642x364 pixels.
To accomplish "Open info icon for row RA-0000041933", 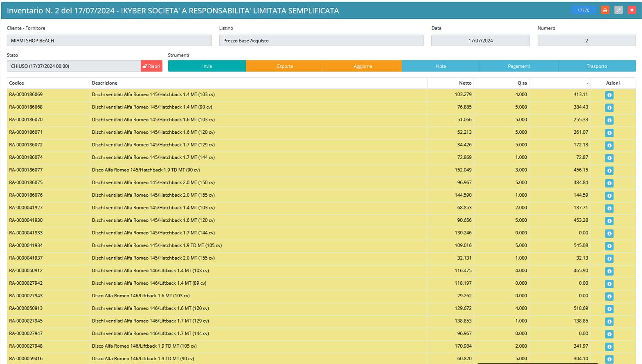I will point(609,234).
